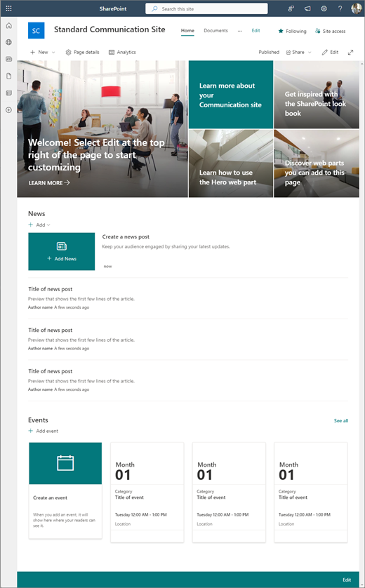The height and width of the screenshot is (588, 365).
Task: Open the Documents navigation tab
Action: tap(215, 31)
